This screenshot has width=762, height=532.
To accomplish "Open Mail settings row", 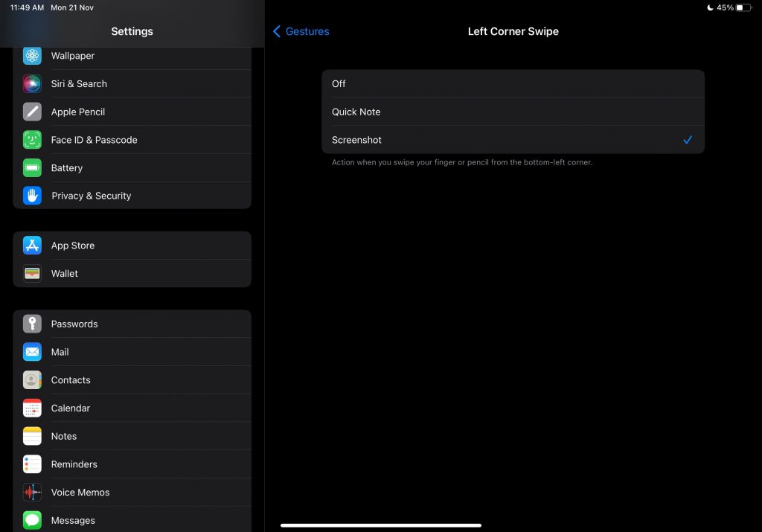I will click(x=132, y=352).
